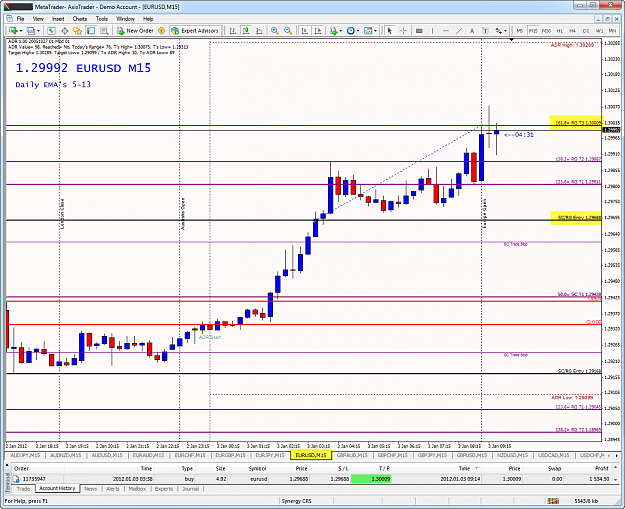Toggle the Data Window crosshair icon
The image size is (625, 509).
[64, 31]
